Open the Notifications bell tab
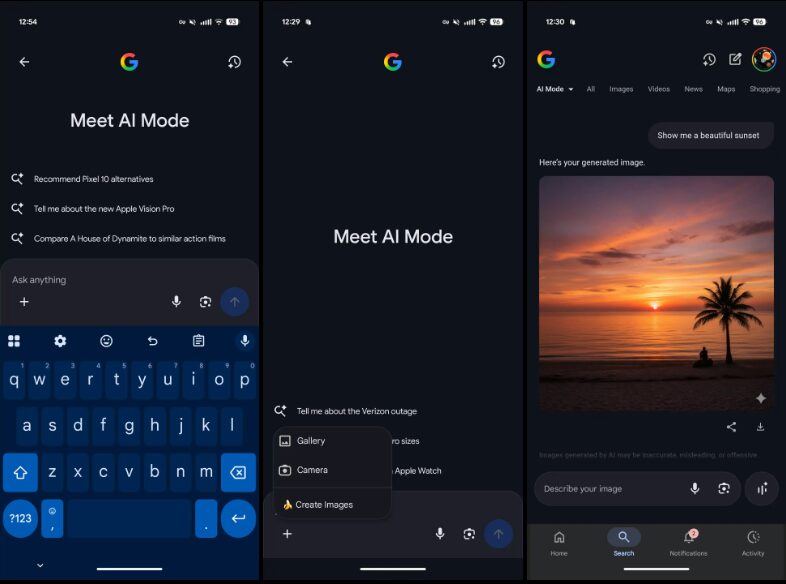 point(688,542)
